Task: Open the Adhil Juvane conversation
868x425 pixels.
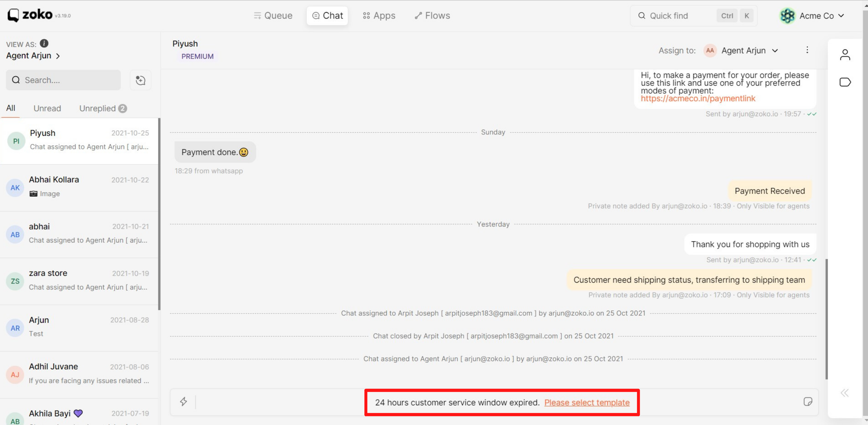Action: point(79,375)
